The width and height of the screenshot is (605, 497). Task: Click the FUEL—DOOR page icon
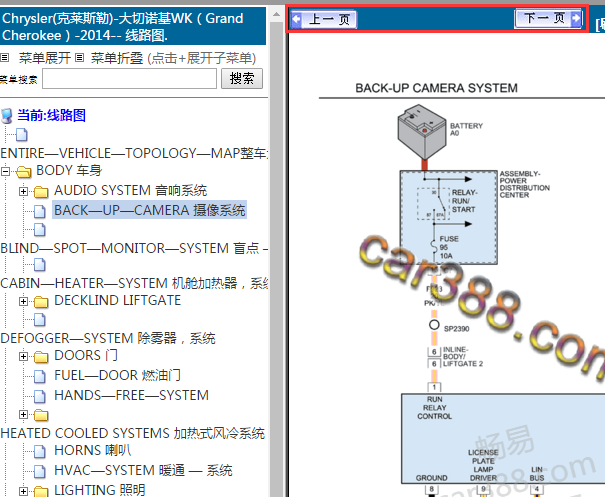pos(40,376)
